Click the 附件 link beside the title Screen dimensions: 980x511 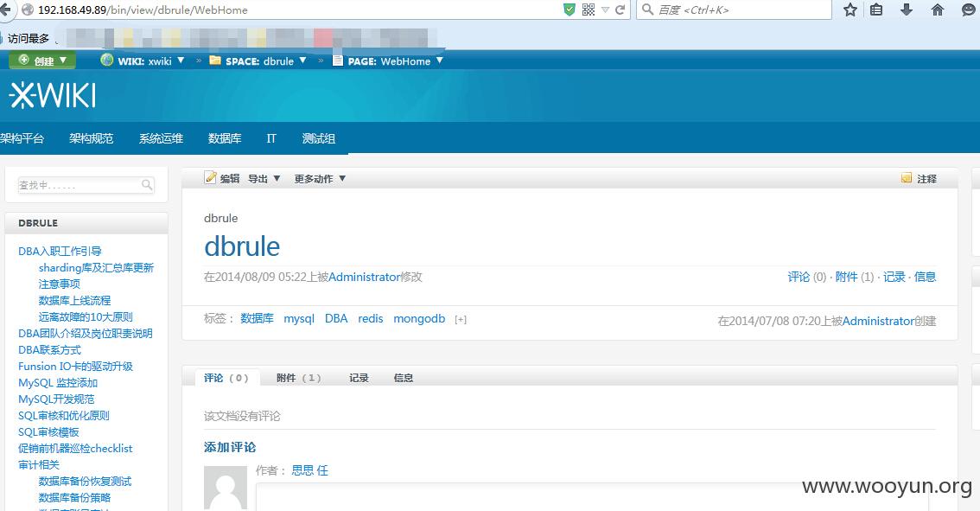point(846,277)
